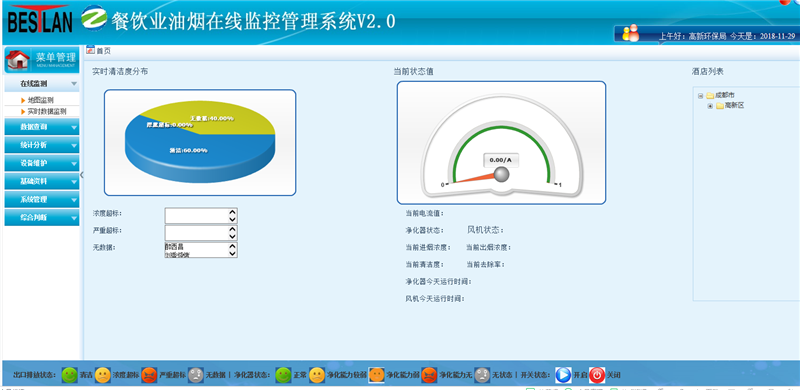This screenshot has height=390, width=800.
Task: Collapse the 成都市 tree node
Action: tap(701, 95)
